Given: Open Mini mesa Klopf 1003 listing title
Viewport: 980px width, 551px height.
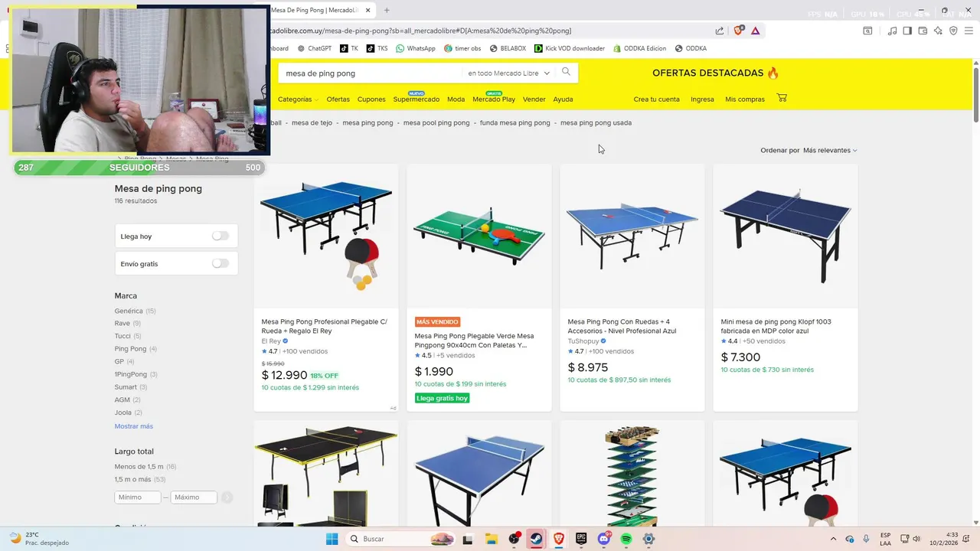Looking at the screenshot, I should [776, 326].
